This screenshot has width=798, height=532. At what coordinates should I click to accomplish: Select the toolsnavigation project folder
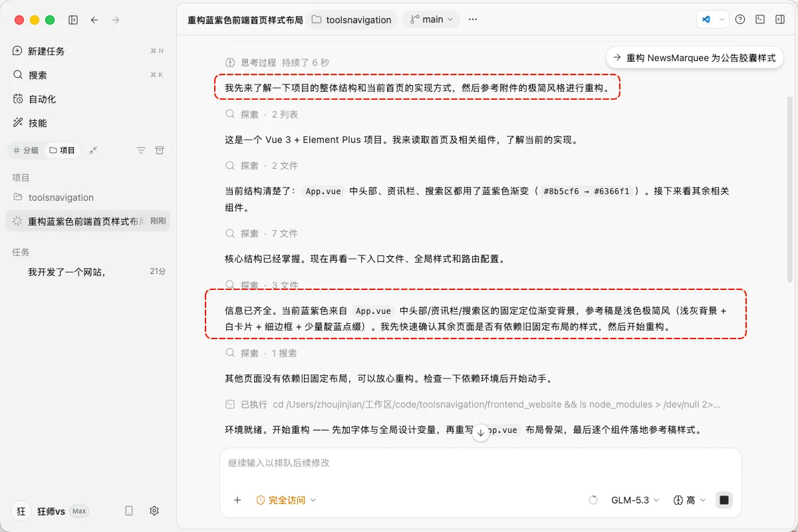88,198
